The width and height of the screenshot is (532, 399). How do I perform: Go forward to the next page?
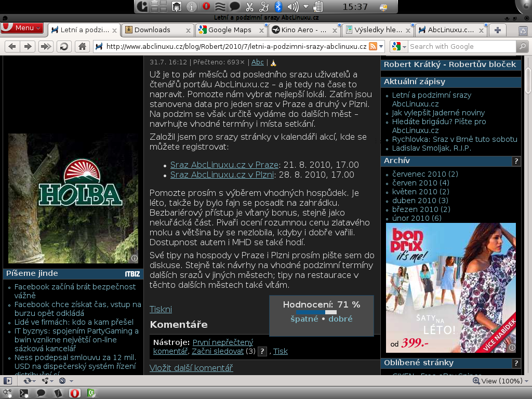pos(28,46)
